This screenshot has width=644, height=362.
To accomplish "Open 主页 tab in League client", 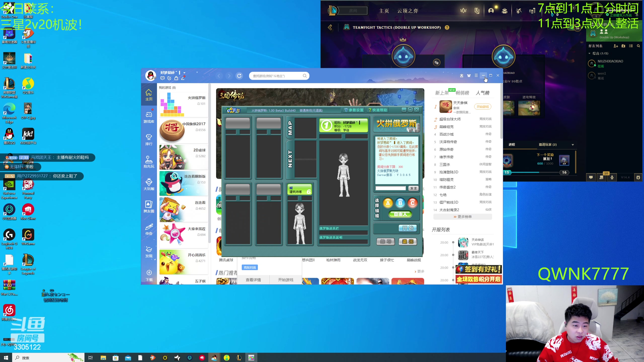I will [384, 11].
